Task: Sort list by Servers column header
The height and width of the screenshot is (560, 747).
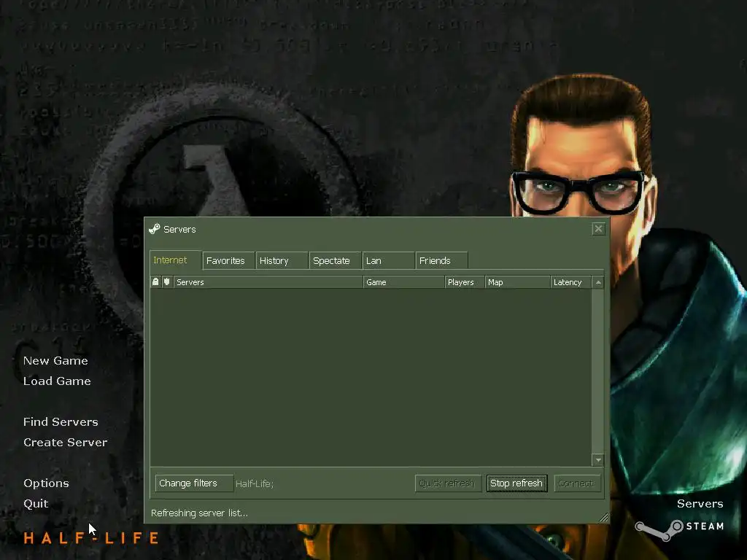Action: (268, 282)
